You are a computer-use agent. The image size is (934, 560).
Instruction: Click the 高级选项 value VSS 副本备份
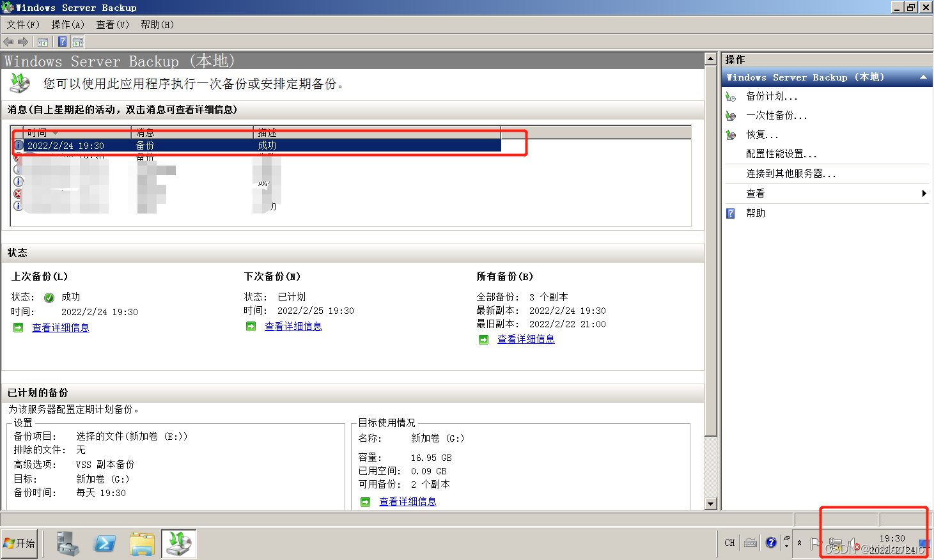tap(105, 465)
